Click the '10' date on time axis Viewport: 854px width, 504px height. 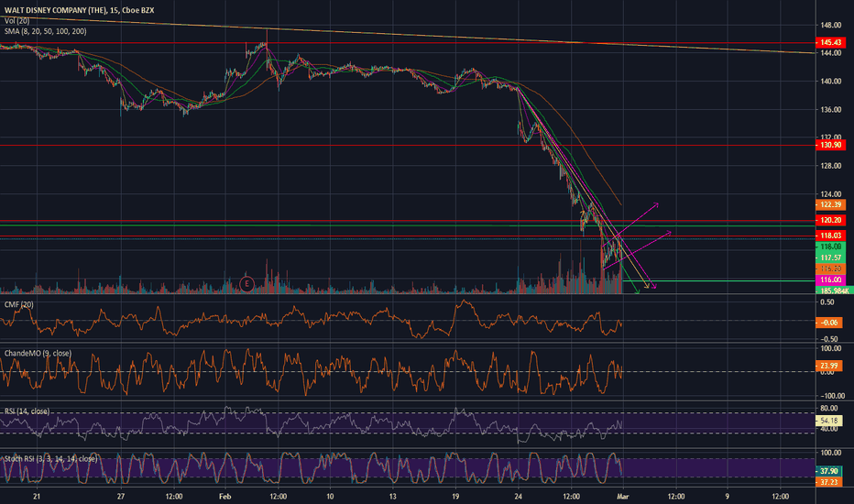[x=330, y=497]
